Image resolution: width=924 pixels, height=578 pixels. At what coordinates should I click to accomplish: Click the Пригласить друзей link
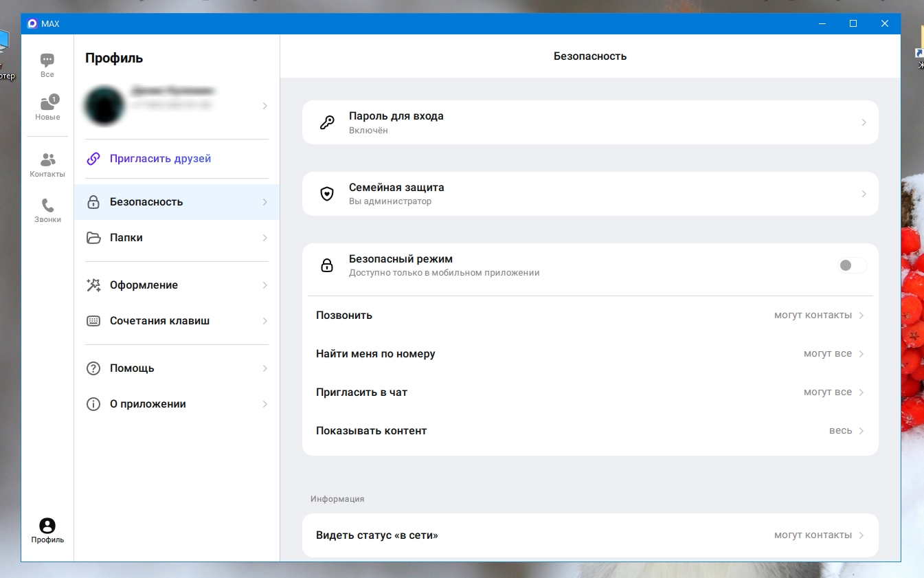tap(160, 159)
